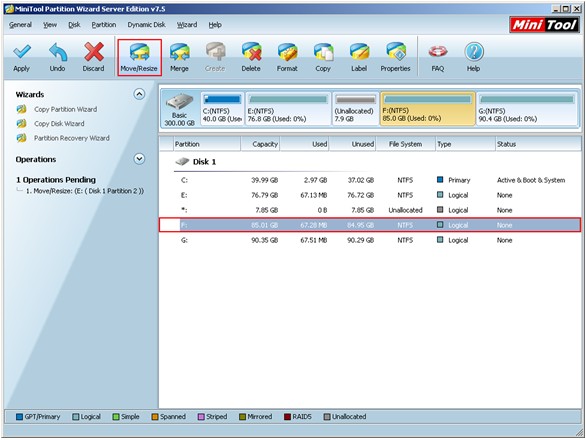Select the E: partition row in list

tap(370, 195)
